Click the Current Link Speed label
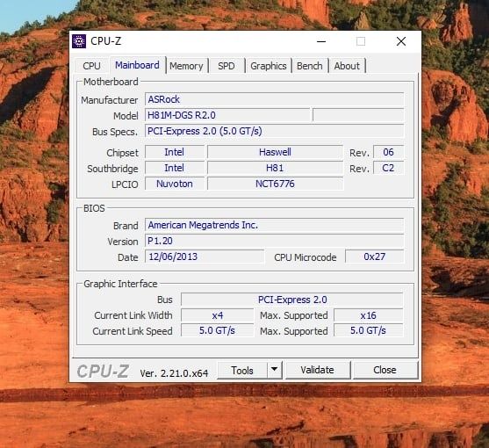This screenshot has width=489, height=448. pos(133,331)
